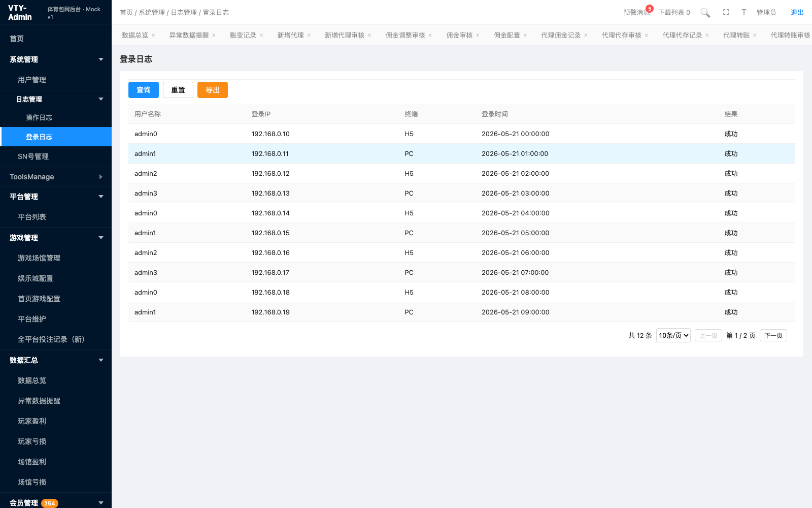Close the 账变记录 tab

click(261, 36)
